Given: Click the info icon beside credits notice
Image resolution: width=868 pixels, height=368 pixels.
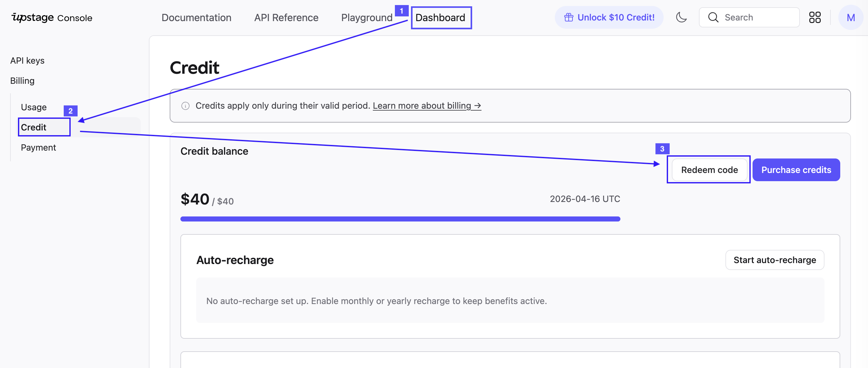Looking at the screenshot, I should click(185, 106).
